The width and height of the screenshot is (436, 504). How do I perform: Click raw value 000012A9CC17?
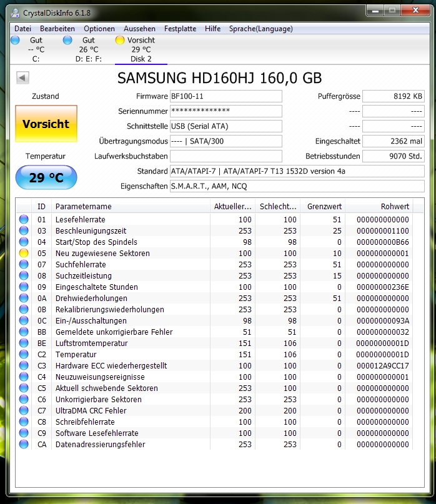(x=383, y=366)
